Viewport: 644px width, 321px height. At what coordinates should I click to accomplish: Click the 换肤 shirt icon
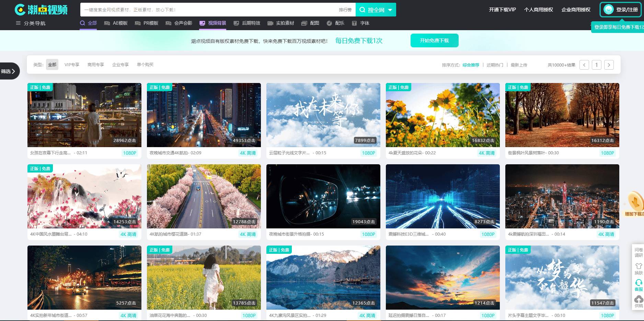(639, 266)
